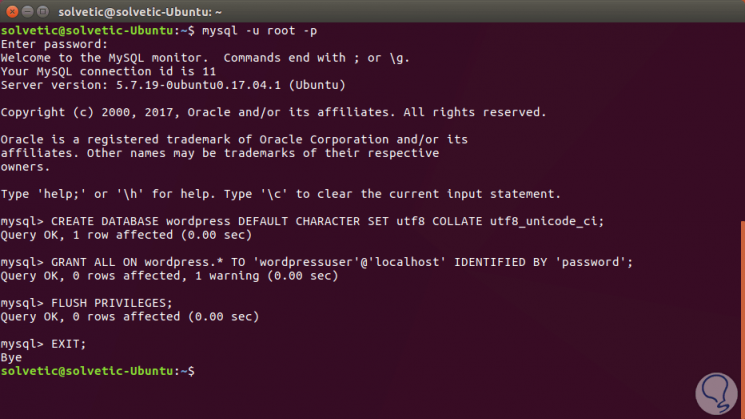Click the "Type 'help;'" instruction line
Image resolution: width=745 pixels, height=419 pixels.
(x=281, y=193)
